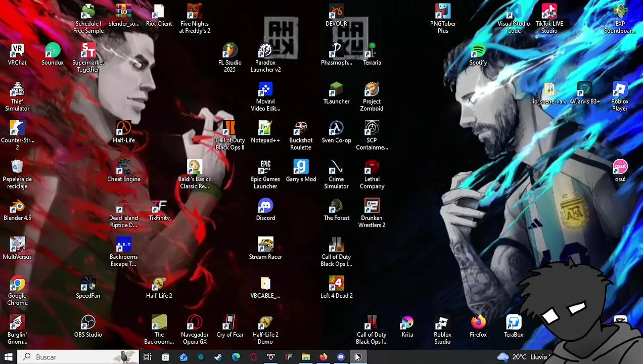
Task: Select the DEVOUR game icon
Action: tap(336, 16)
